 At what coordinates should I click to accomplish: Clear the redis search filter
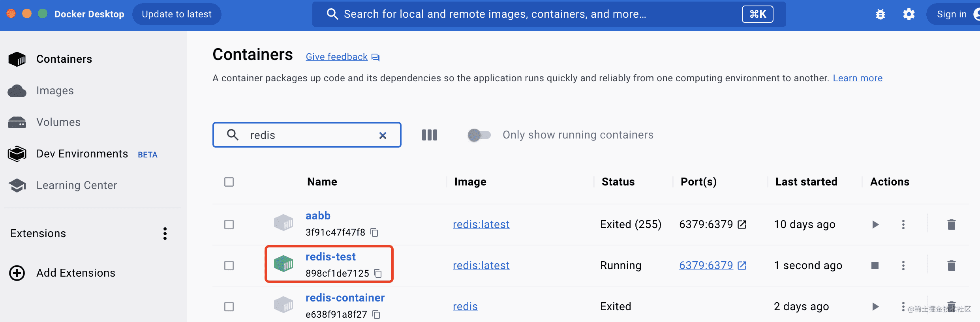(x=382, y=135)
